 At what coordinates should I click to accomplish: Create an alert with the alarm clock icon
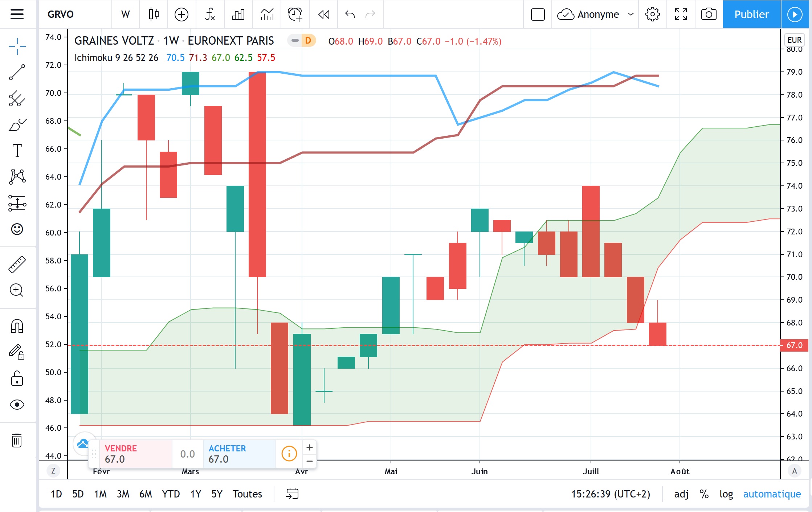pos(295,14)
